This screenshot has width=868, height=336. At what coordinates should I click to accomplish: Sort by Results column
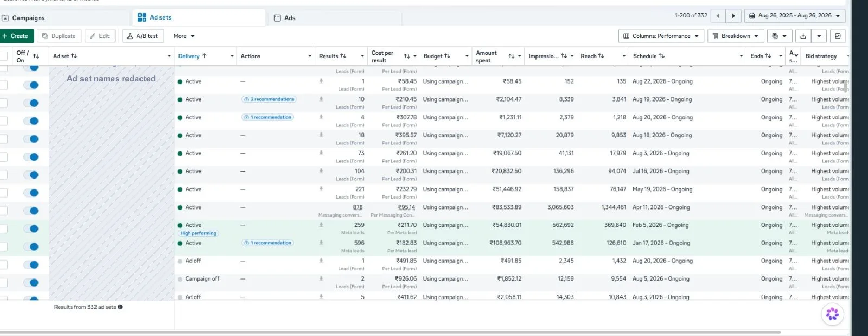(343, 56)
